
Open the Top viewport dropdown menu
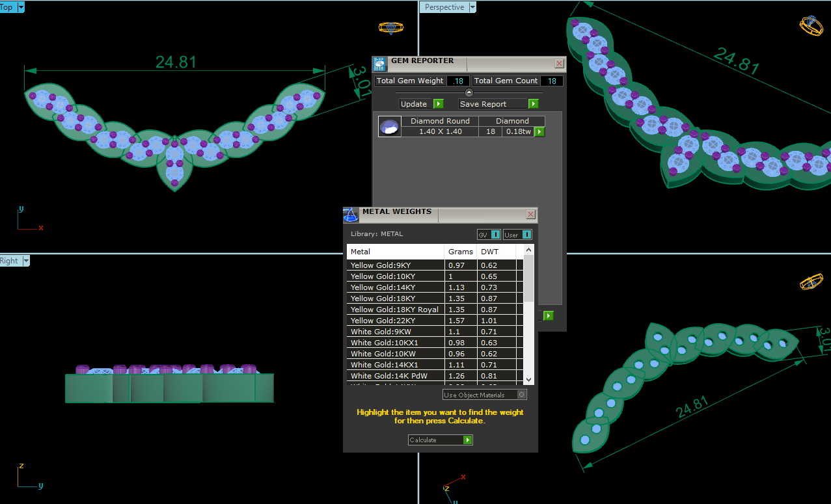tap(21, 7)
